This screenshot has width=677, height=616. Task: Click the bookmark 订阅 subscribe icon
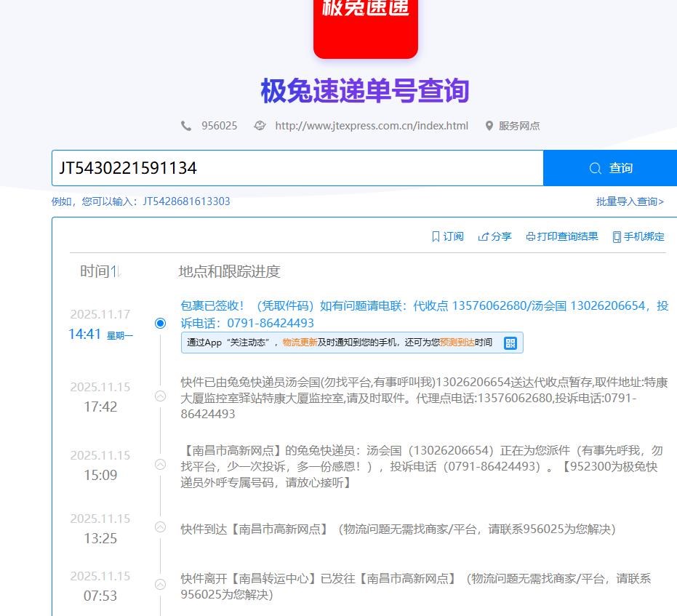click(436, 236)
